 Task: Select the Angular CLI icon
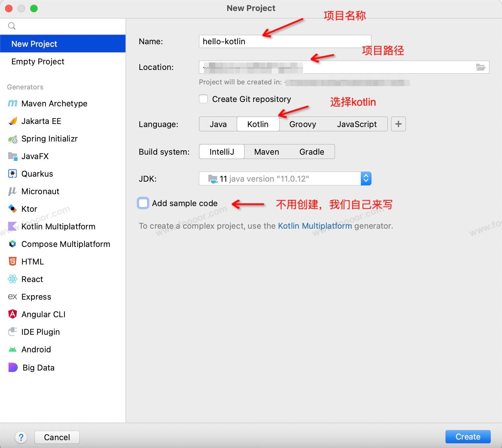point(13,314)
